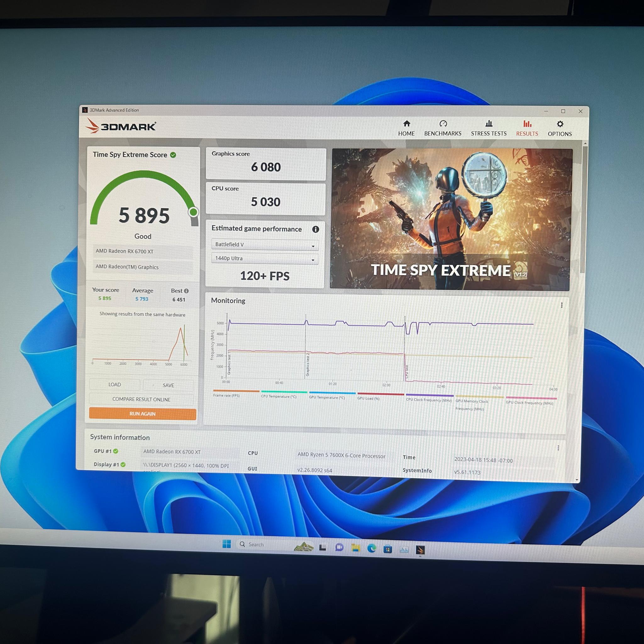Click the AMD Radeon(TM) Graphics field
Image resolution: width=644 pixels, height=644 pixels.
click(x=143, y=267)
